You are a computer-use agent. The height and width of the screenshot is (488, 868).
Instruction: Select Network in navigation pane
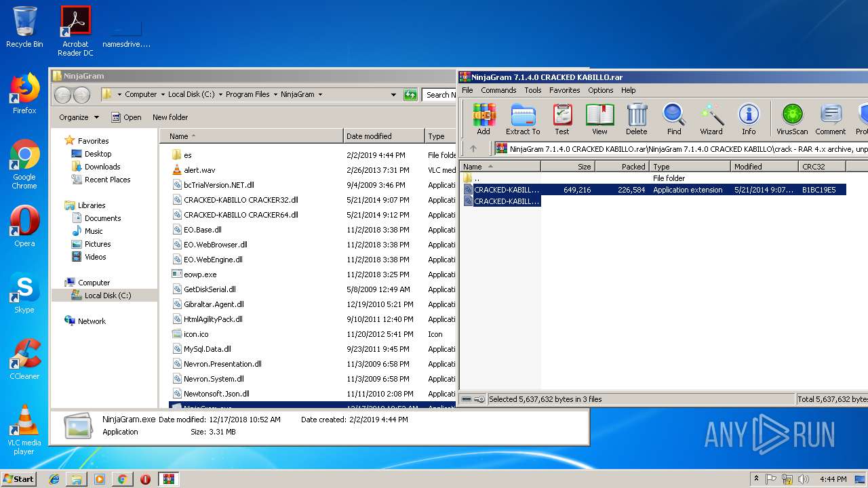pyautogui.click(x=92, y=321)
